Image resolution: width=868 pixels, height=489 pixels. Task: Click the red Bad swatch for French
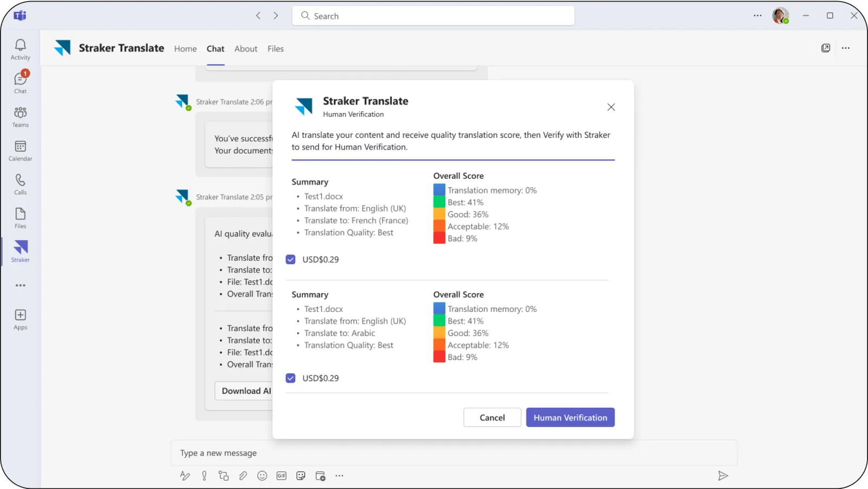pos(439,238)
